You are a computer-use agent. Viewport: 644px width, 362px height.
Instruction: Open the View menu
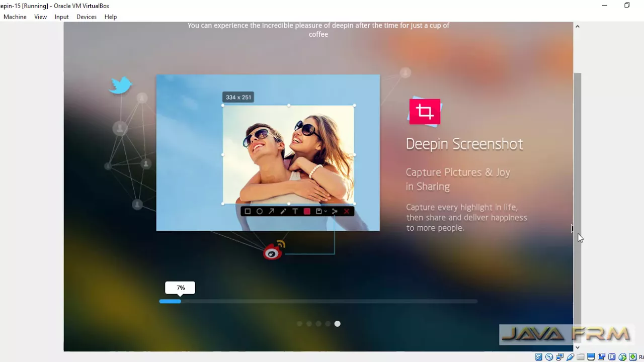tap(40, 17)
